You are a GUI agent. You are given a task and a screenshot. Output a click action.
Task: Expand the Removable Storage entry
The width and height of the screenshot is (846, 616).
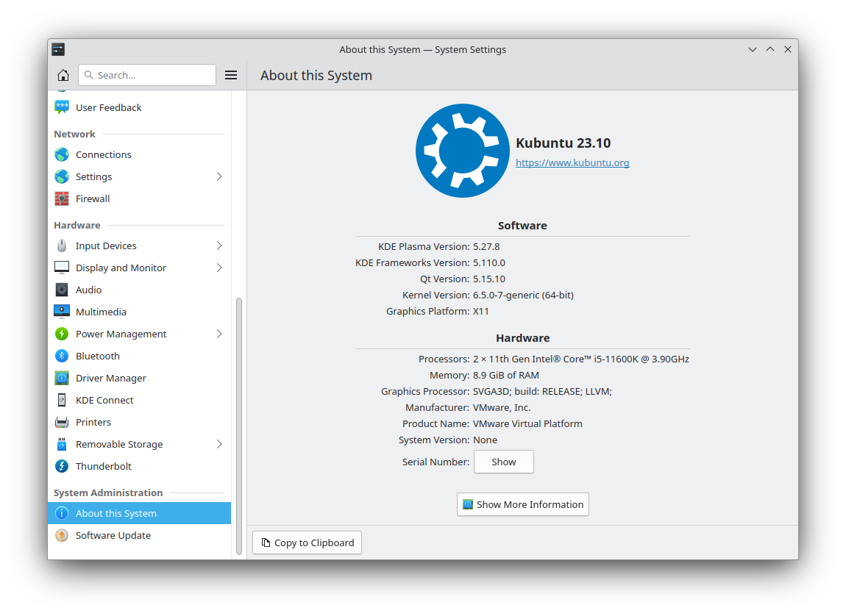[218, 444]
